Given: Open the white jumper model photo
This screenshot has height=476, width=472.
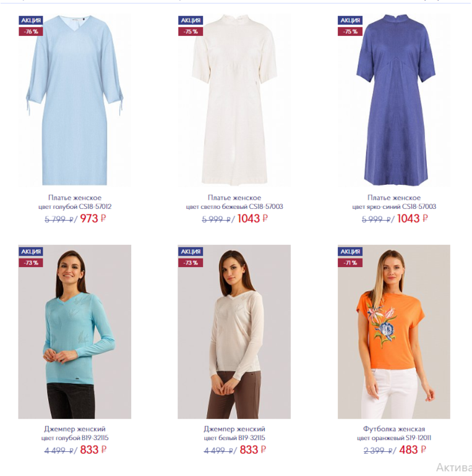Looking at the screenshot, I should (234, 332).
